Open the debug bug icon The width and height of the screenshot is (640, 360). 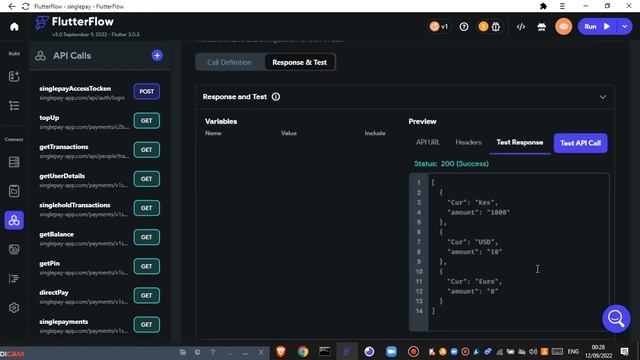tap(496, 27)
